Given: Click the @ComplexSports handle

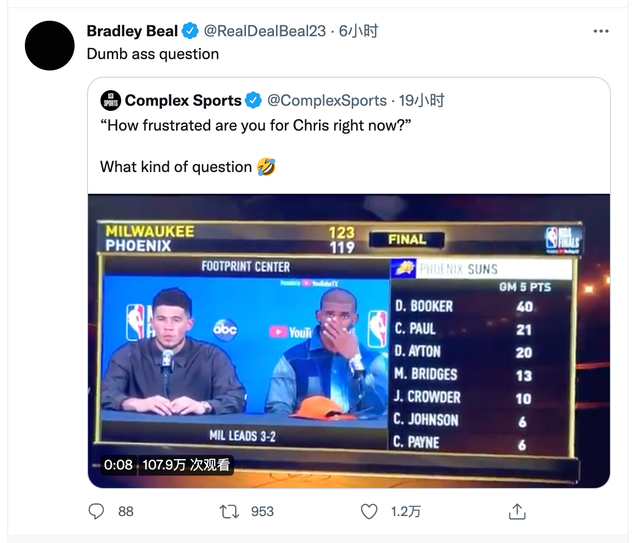Looking at the screenshot, I should click(327, 100).
